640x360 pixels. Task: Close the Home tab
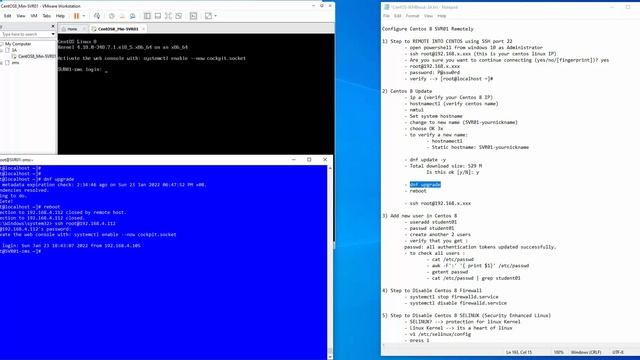[84, 29]
